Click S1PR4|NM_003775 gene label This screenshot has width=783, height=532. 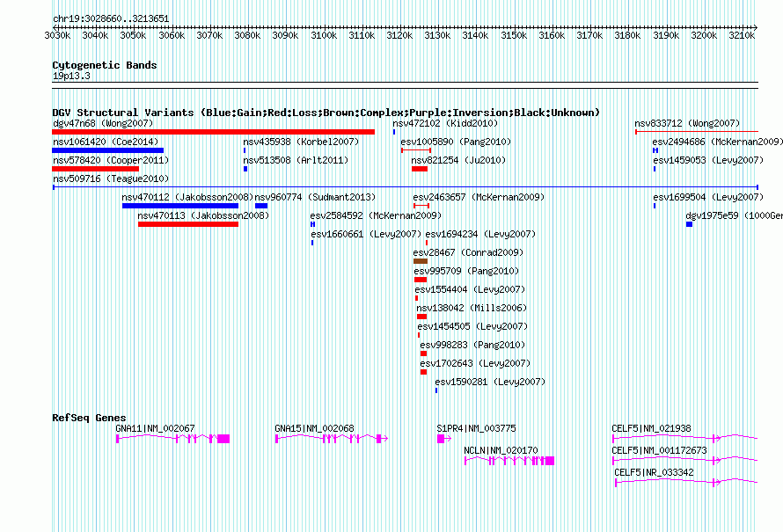476,428
